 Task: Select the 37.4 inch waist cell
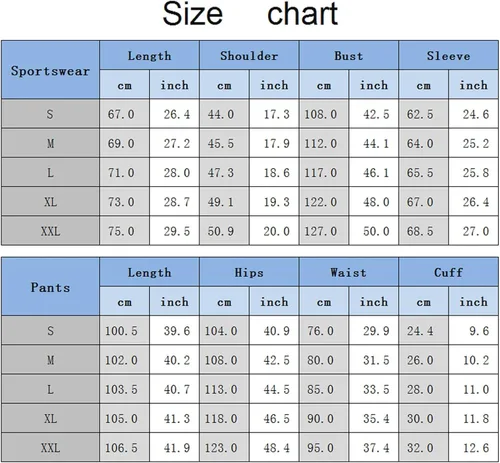coord(374,447)
